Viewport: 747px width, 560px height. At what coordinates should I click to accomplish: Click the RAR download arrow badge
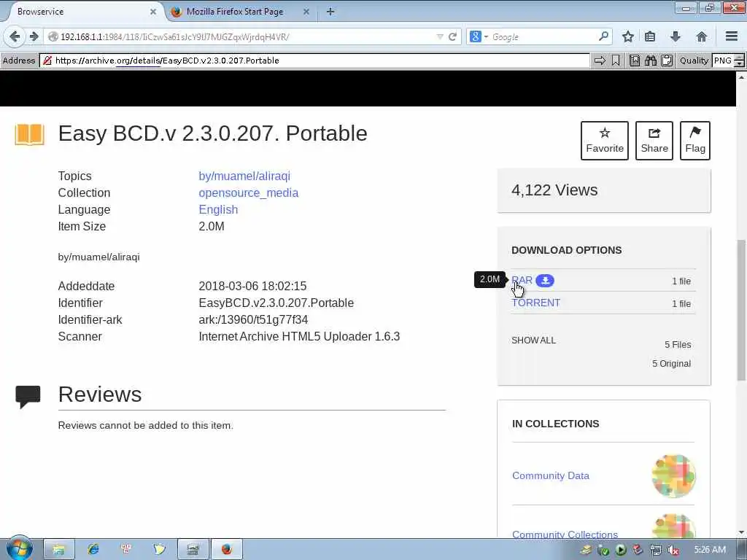coord(545,281)
